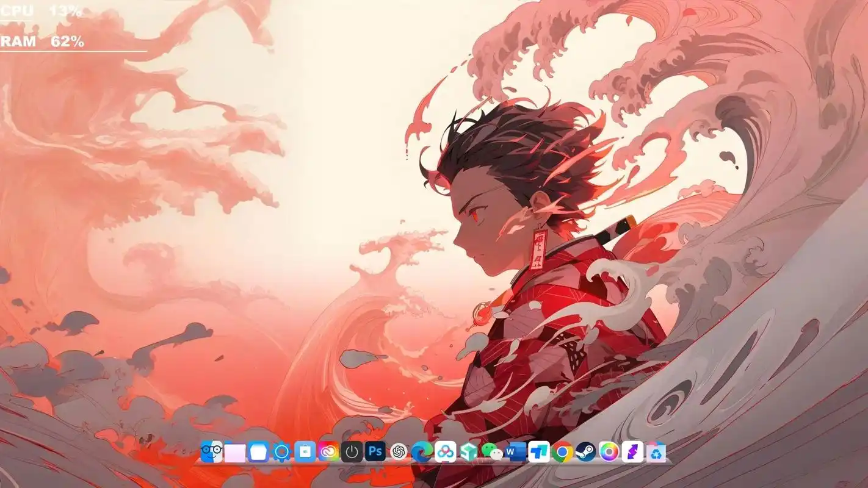Click the dark power button icon
This screenshot has width=868, height=488.
[x=352, y=452]
